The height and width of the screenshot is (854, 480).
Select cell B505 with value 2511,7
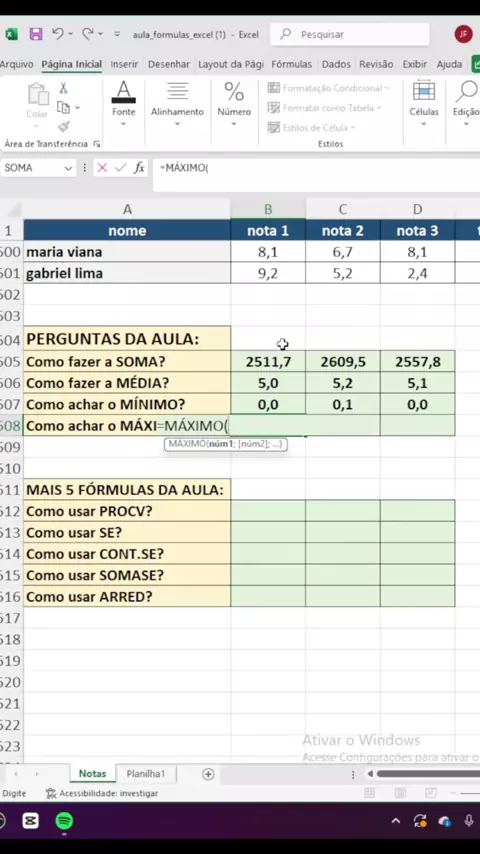pyautogui.click(x=268, y=362)
